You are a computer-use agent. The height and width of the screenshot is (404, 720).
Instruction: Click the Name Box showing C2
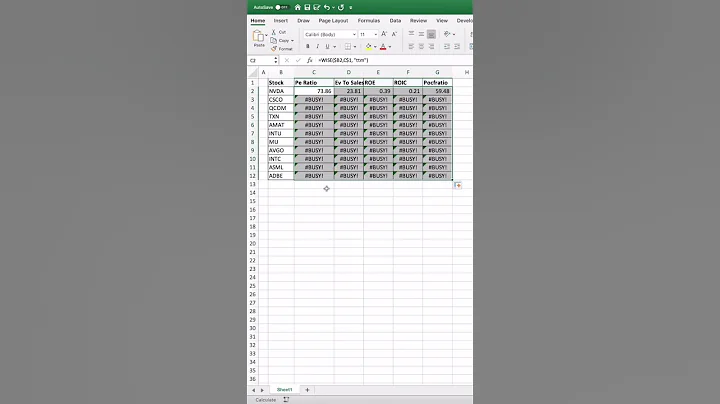coord(261,60)
